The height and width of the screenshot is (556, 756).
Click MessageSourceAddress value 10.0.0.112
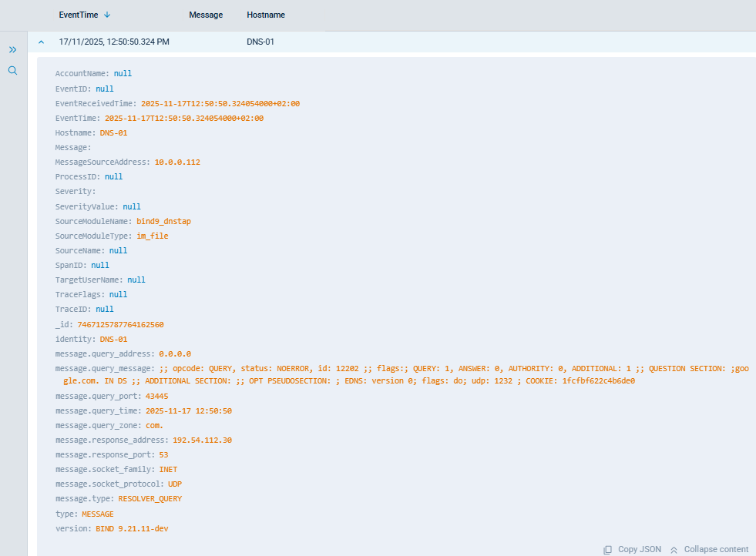point(177,162)
